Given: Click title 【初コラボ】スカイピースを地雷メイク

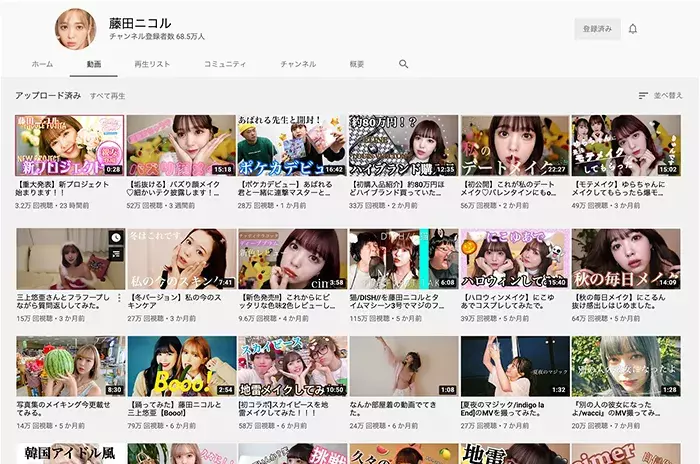Looking at the screenshot, I should click(283, 409).
